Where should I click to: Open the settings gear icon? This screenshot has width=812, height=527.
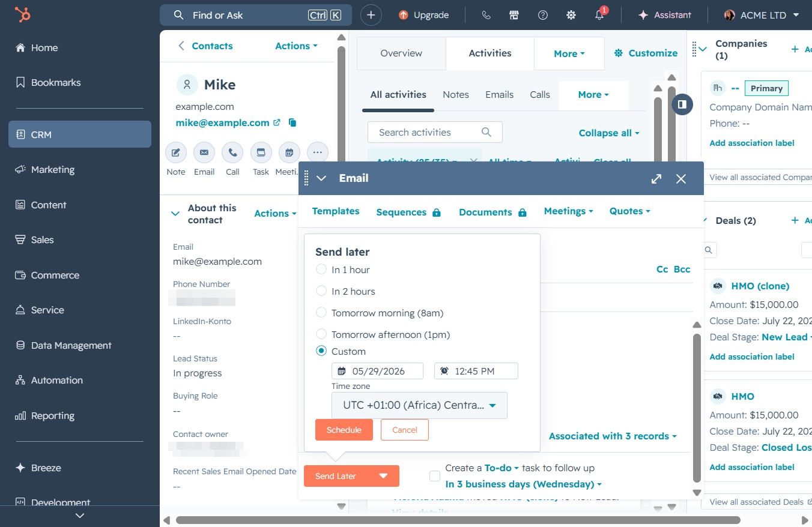(571, 15)
